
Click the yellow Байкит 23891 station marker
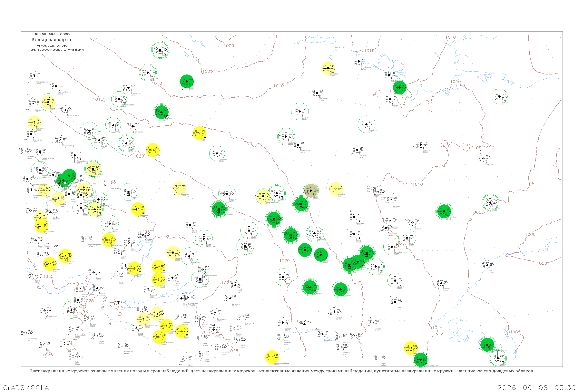point(153,150)
